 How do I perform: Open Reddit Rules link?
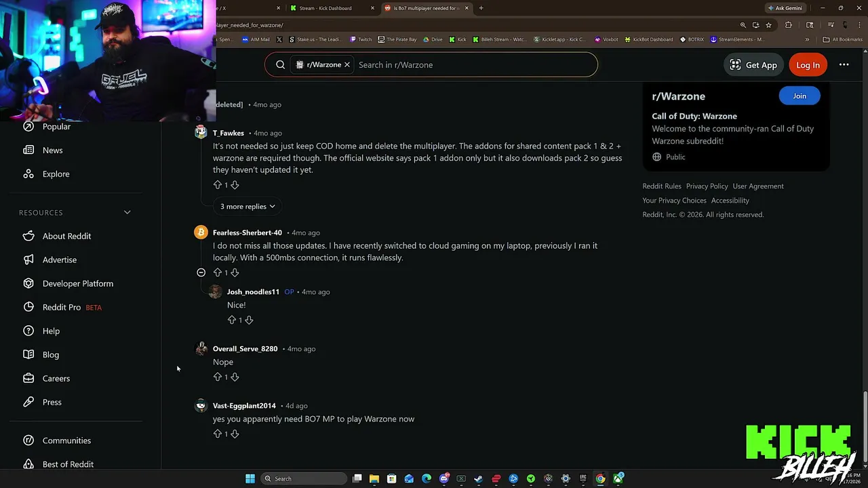pos(662,186)
